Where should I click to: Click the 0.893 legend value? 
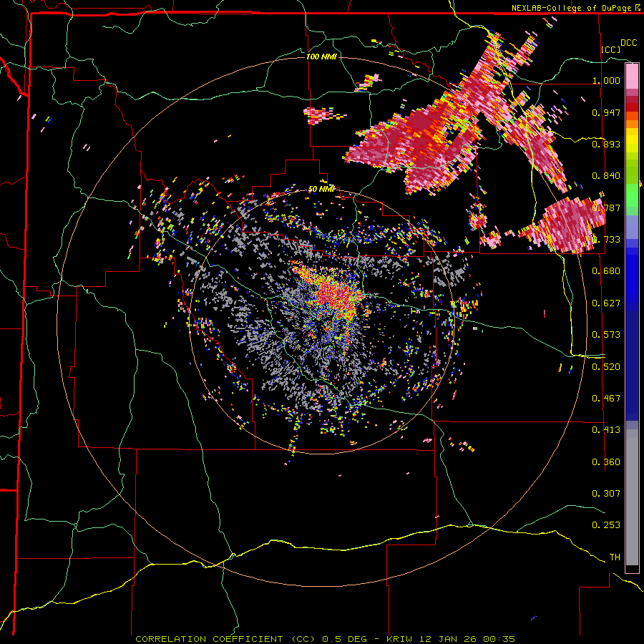coord(606,144)
